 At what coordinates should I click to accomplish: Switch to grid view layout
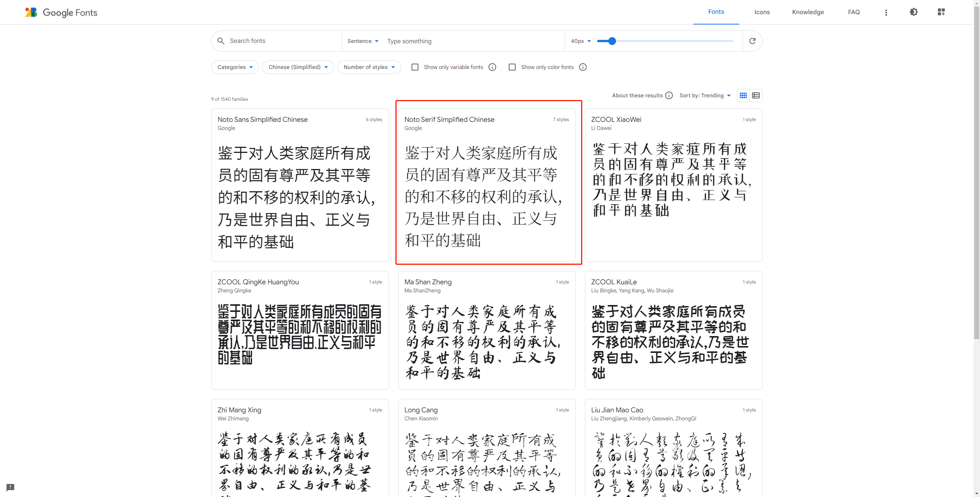click(743, 95)
